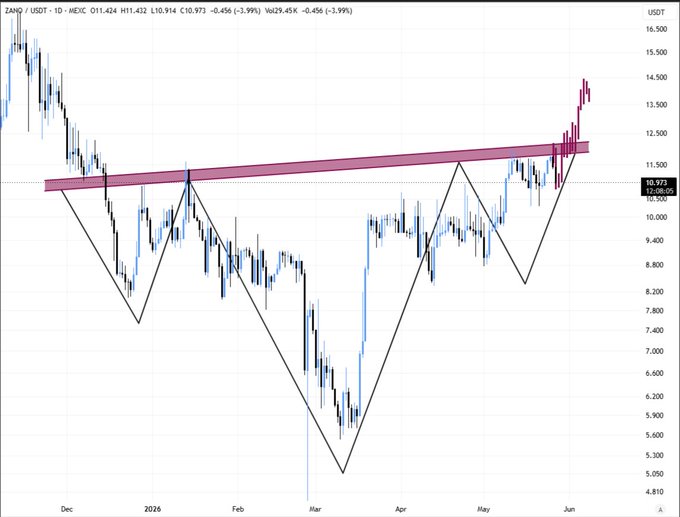Click the 9.400 price axis label
The height and width of the screenshot is (517, 680).
[x=656, y=240]
